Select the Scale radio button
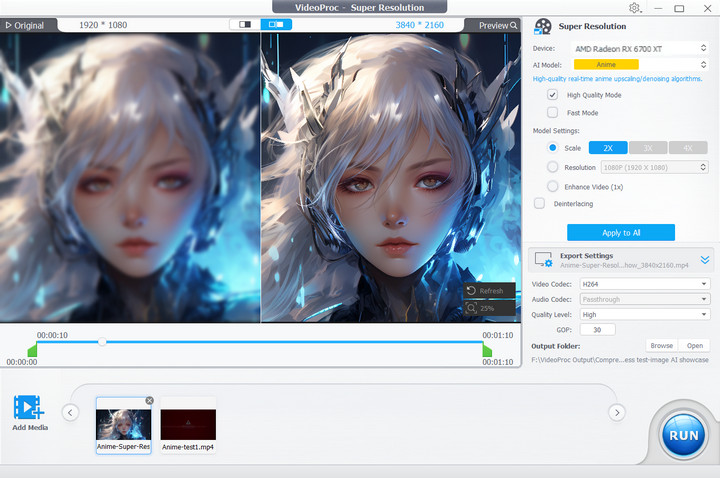The width and height of the screenshot is (720, 478). [x=552, y=148]
